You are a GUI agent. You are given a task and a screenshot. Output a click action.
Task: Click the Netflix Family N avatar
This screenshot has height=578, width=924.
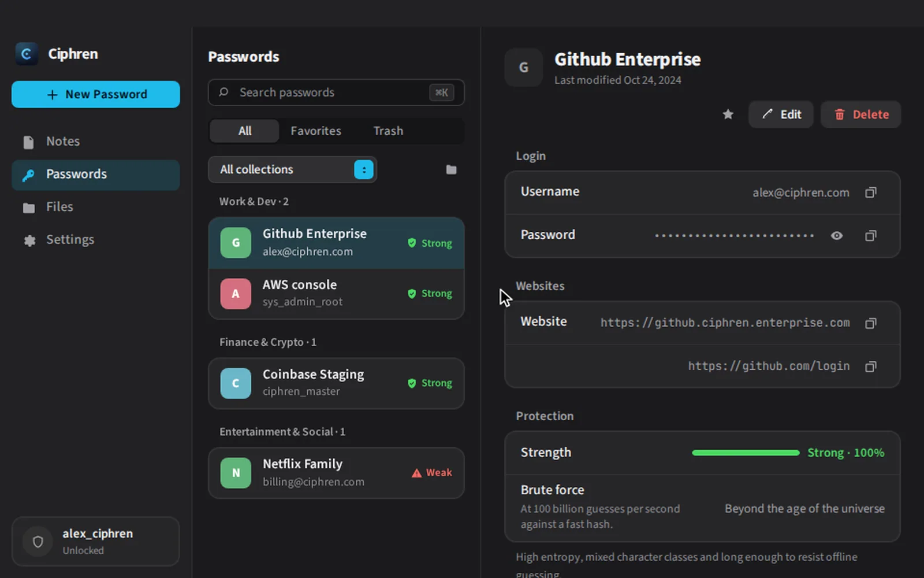point(236,473)
